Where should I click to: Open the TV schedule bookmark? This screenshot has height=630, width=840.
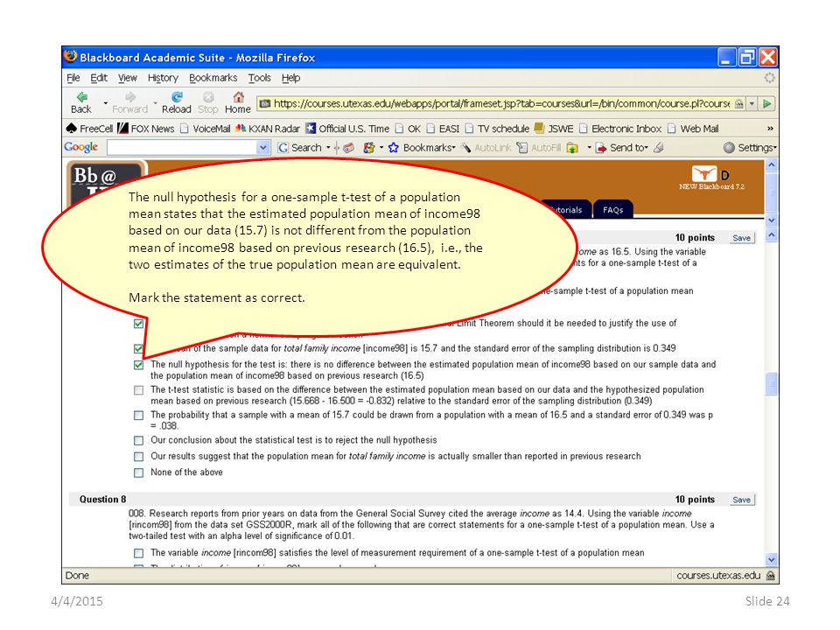point(497,129)
